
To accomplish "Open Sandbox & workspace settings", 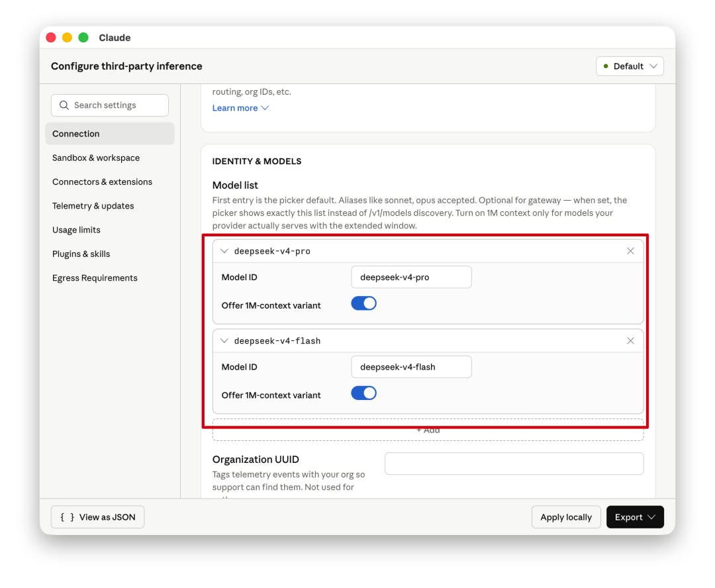I will point(96,158).
